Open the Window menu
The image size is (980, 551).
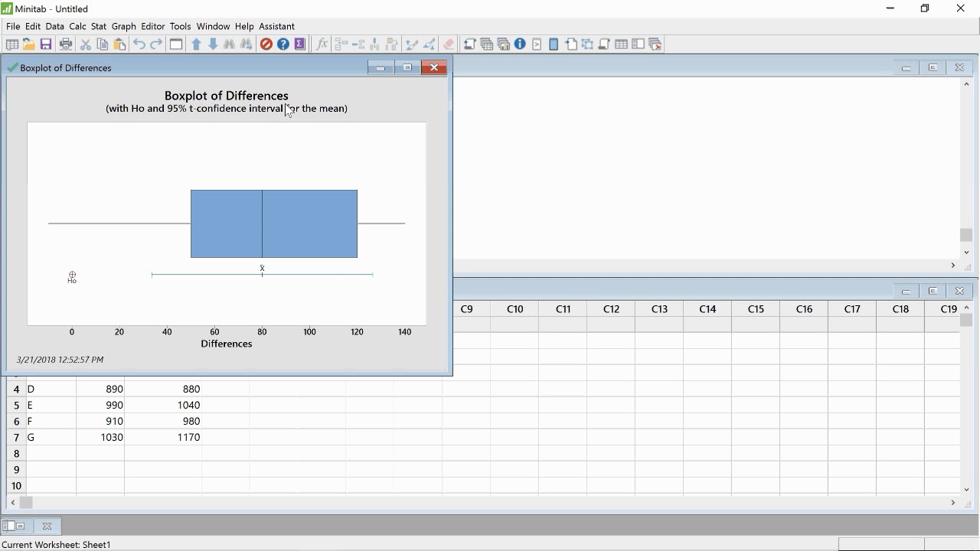(x=213, y=26)
